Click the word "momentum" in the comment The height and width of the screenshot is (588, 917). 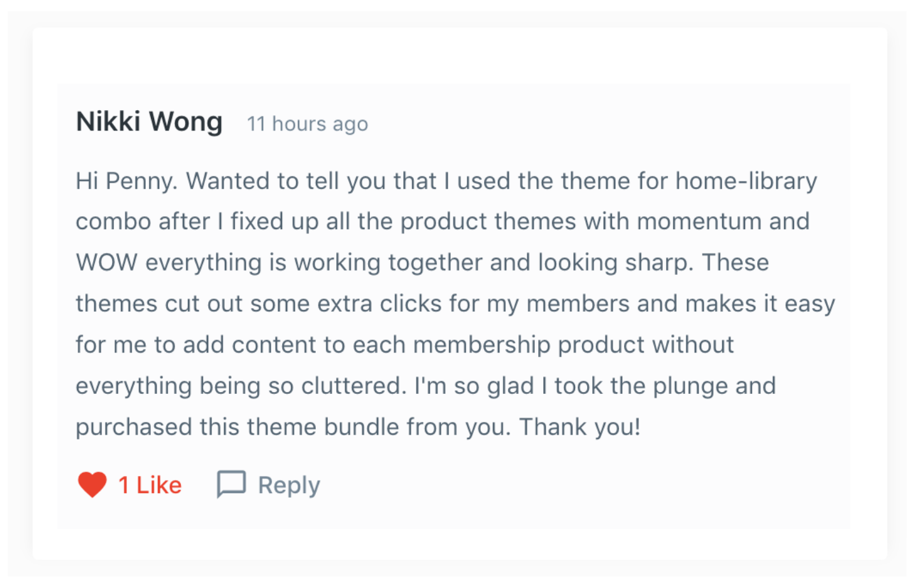(x=699, y=222)
